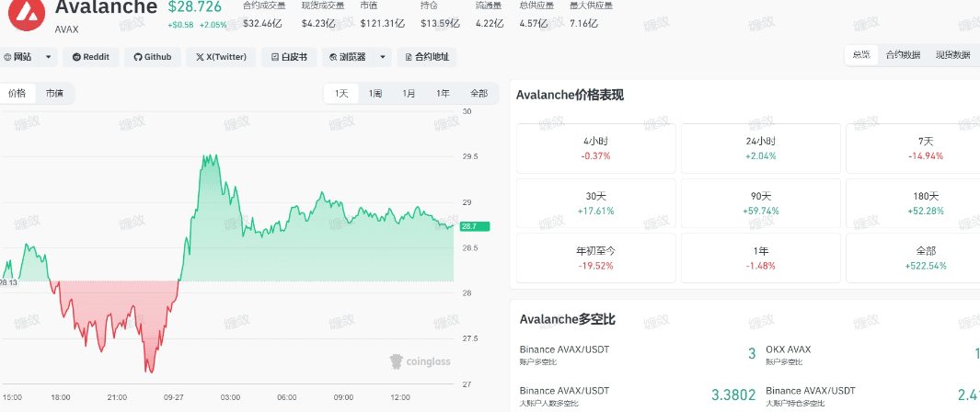Select the 1年 time range button
Viewport: 980px width, 412px height.
point(444,93)
